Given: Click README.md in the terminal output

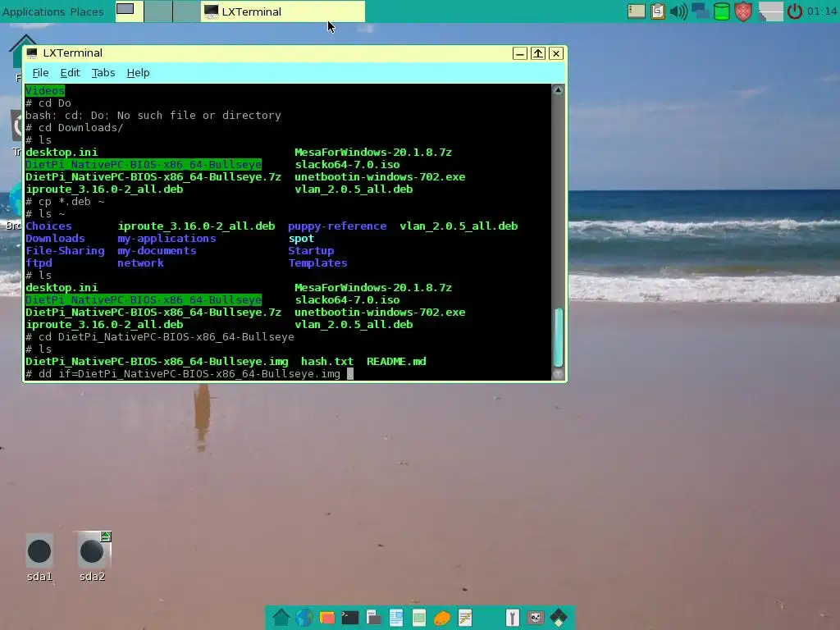Looking at the screenshot, I should click(396, 362).
